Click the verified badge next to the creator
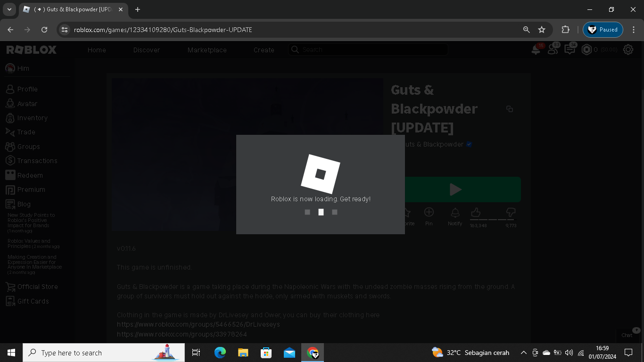Image resolution: width=644 pixels, height=362 pixels. point(469,144)
